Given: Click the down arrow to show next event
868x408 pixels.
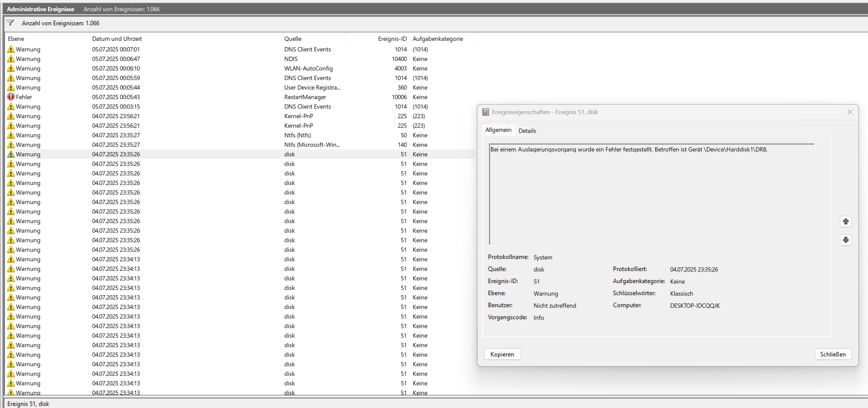Looking at the screenshot, I should pyautogui.click(x=845, y=240).
